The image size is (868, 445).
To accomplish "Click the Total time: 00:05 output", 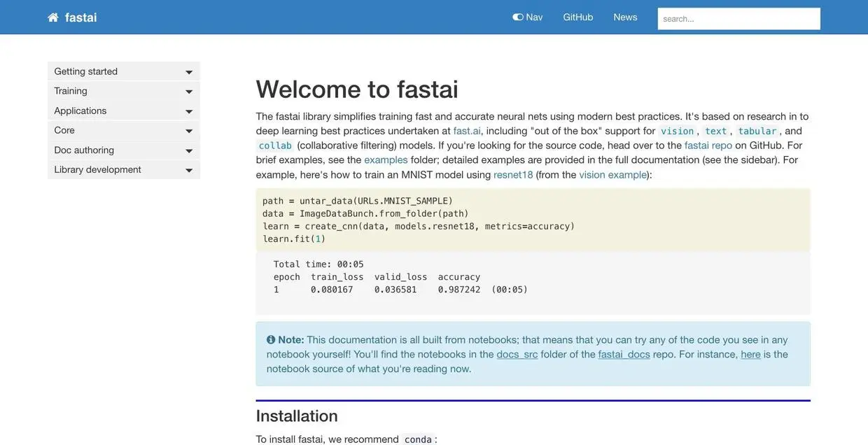I will (318, 264).
